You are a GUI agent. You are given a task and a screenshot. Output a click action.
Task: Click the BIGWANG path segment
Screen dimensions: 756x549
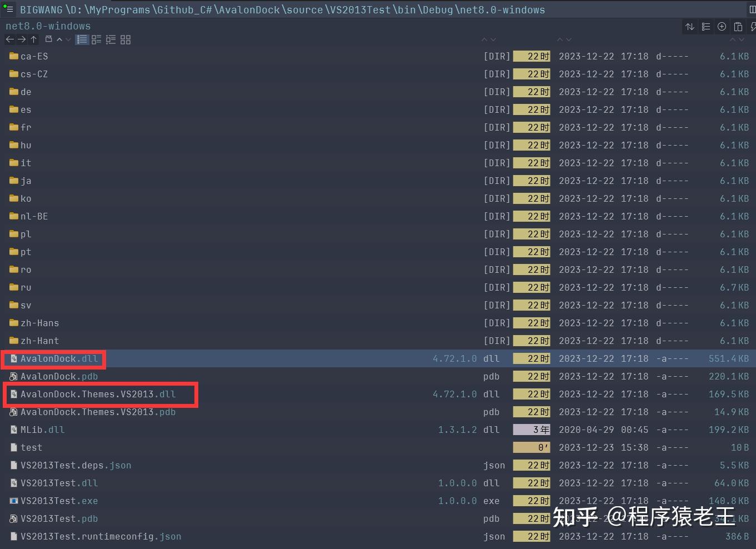coord(39,9)
